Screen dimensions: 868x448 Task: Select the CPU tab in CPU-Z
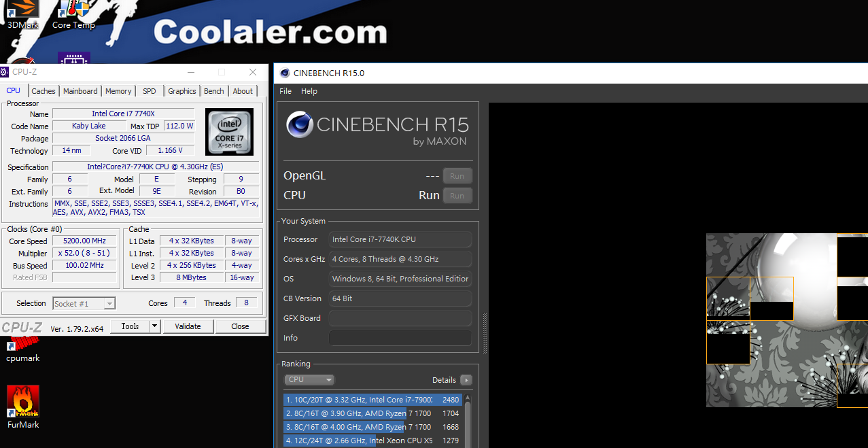tap(14, 90)
